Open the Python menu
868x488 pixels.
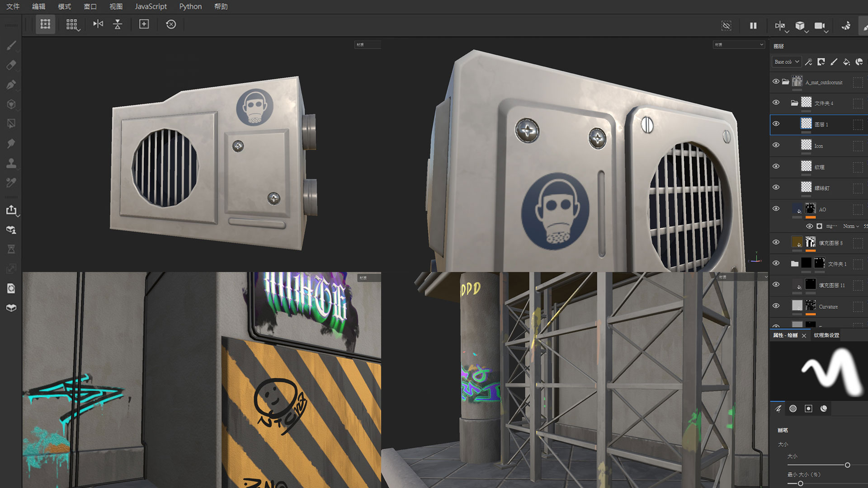pyautogui.click(x=190, y=6)
